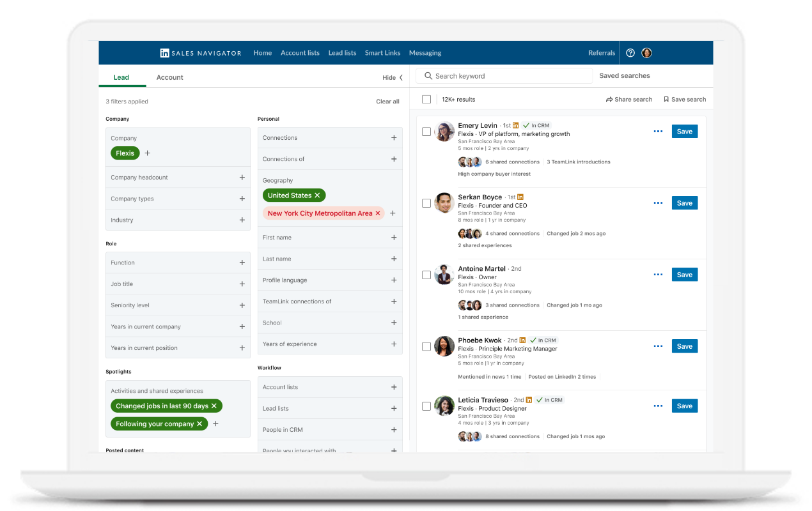Image resolution: width=812 pixels, height=511 pixels.
Task: Toggle the select all results checkbox
Action: (426, 100)
